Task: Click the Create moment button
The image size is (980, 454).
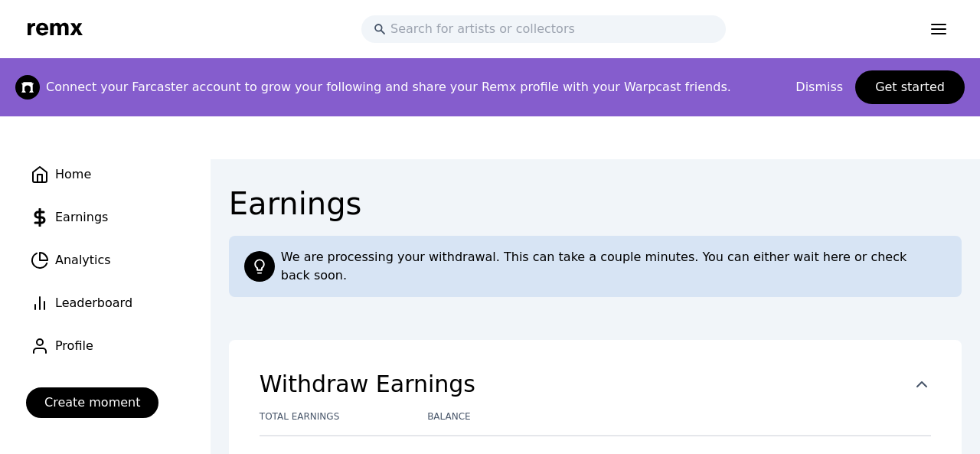Action: [x=92, y=403]
